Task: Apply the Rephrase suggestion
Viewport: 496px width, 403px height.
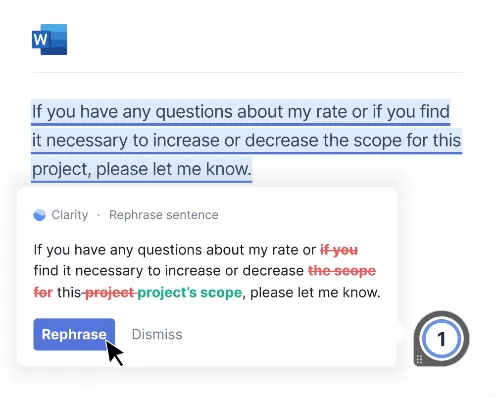Action: (x=74, y=334)
